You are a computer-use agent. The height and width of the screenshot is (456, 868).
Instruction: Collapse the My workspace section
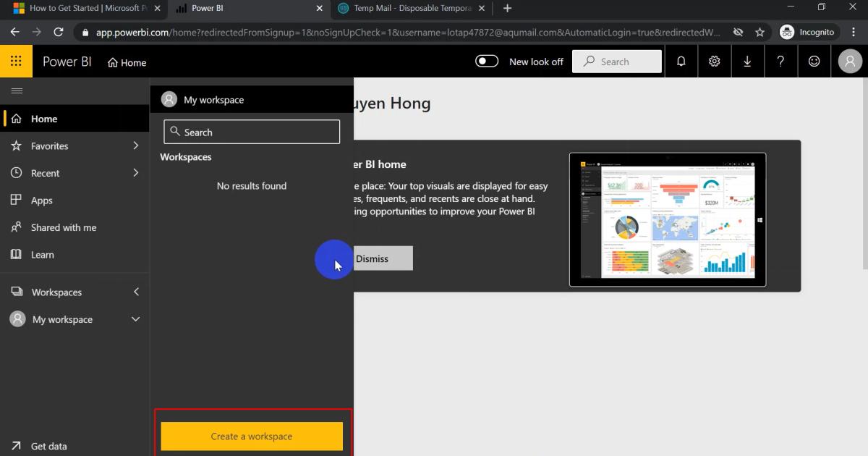point(135,318)
